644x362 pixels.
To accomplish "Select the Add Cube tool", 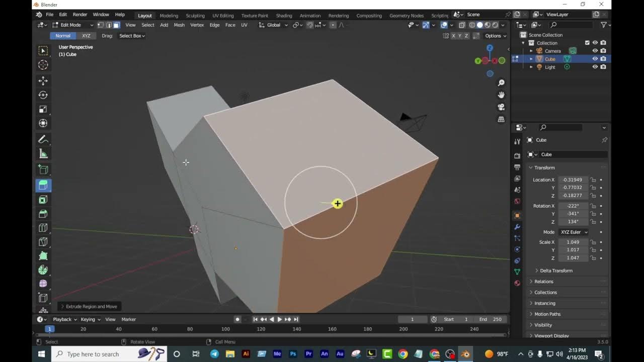I will coord(43,170).
